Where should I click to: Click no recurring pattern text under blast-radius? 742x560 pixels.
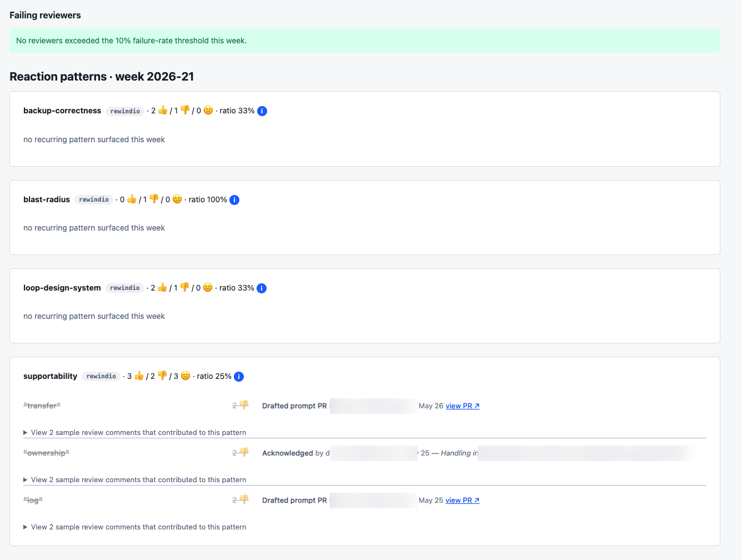click(x=94, y=228)
